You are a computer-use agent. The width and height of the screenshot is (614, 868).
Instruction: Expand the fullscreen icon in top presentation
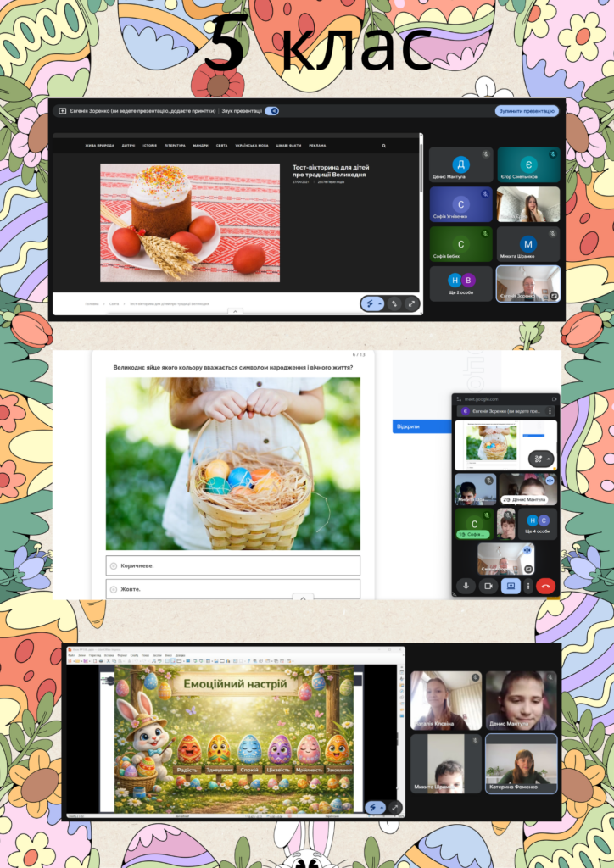[411, 303]
